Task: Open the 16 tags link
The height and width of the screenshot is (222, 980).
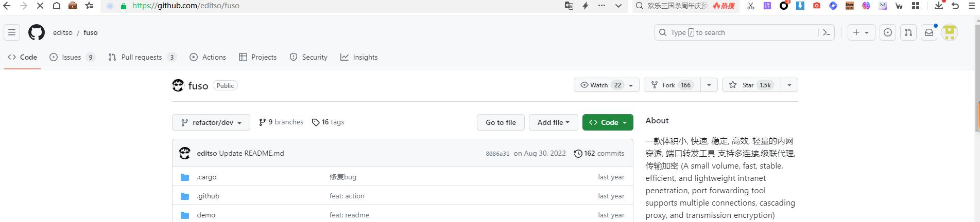Action: (x=328, y=122)
